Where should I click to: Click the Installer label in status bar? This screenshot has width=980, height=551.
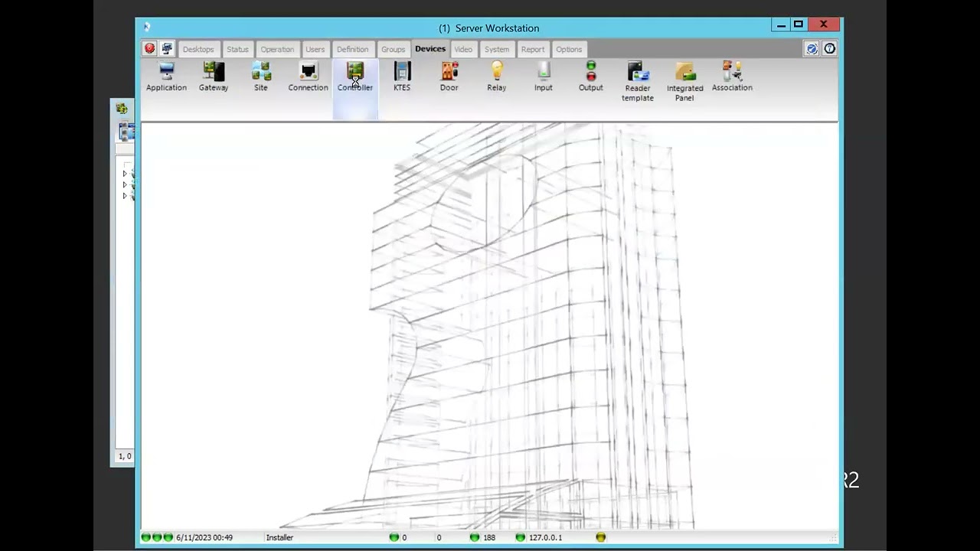(x=279, y=537)
